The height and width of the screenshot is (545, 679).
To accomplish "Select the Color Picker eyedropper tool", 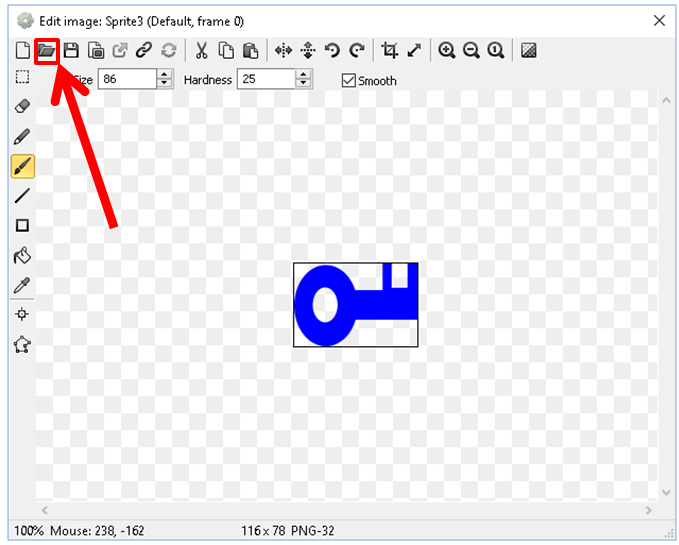I will (x=23, y=286).
